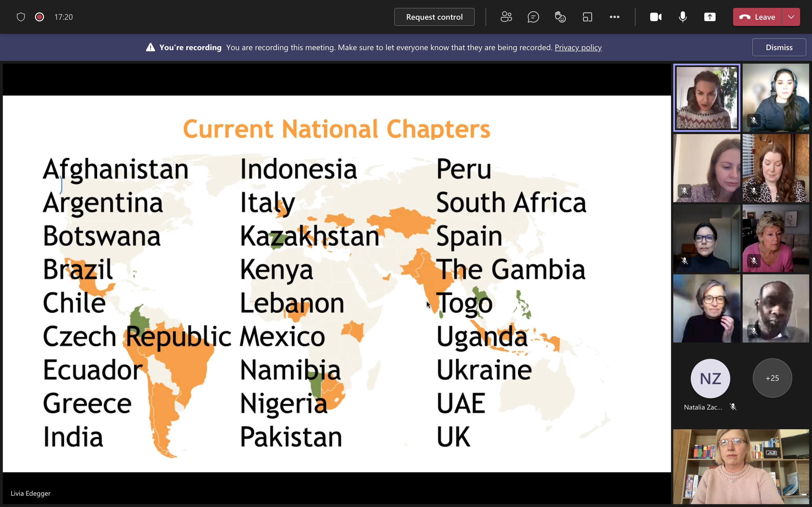The height and width of the screenshot is (507, 812).
Task: Open the meeting chat
Action: click(x=533, y=17)
